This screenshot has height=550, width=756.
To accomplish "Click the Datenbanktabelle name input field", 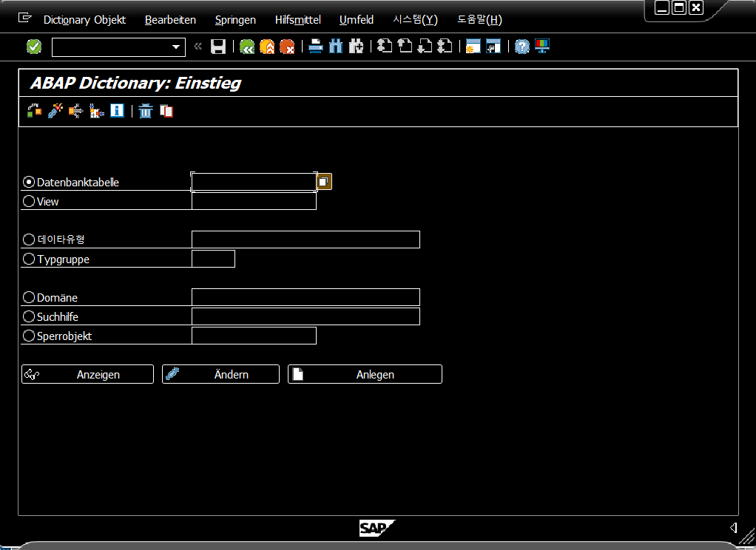I will (254, 182).
